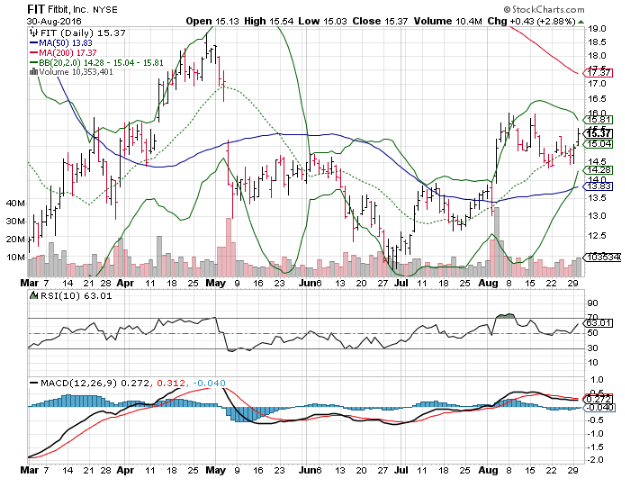Click the black MACD line marker in legend
The image size is (625, 484).
pyautogui.click(x=34, y=383)
